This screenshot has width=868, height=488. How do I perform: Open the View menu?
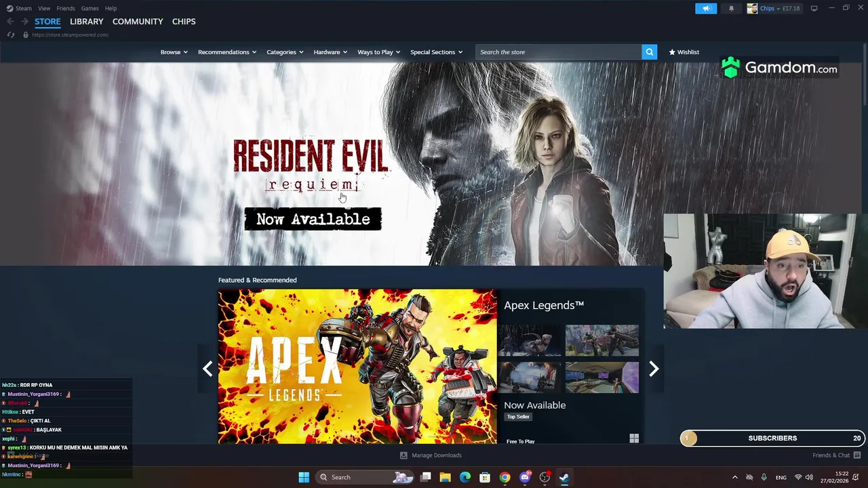click(44, 8)
